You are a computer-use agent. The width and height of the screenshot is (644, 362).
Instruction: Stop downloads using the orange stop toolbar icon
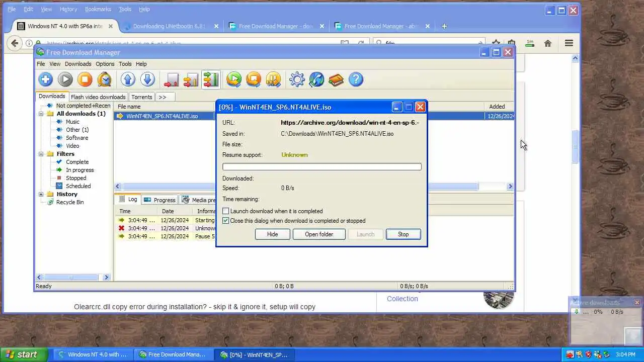pyautogui.click(x=85, y=79)
